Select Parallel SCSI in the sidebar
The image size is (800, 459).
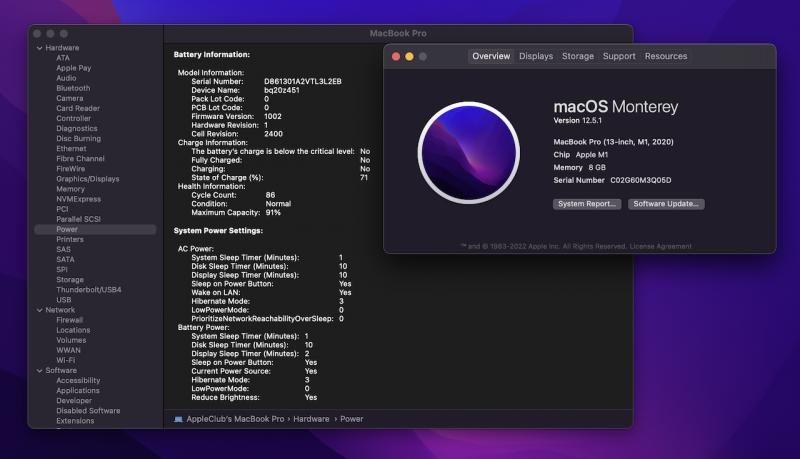coord(79,219)
